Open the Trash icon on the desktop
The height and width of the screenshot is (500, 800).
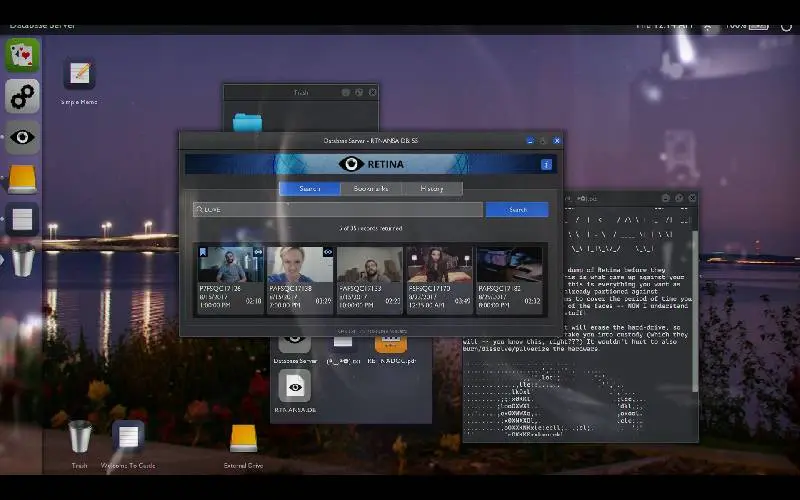(x=80, y=436)
